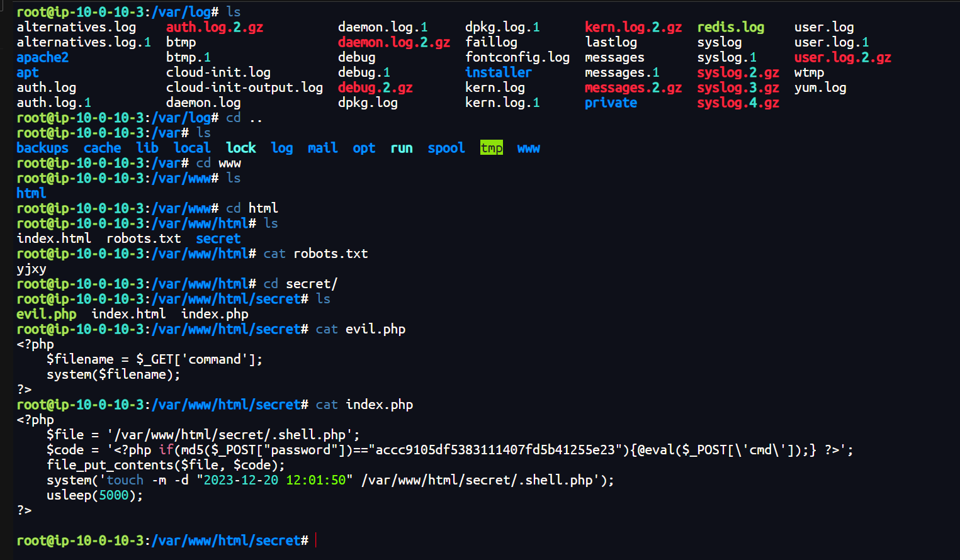Click index.php in the secret directory listing

(x=215, y=314)
